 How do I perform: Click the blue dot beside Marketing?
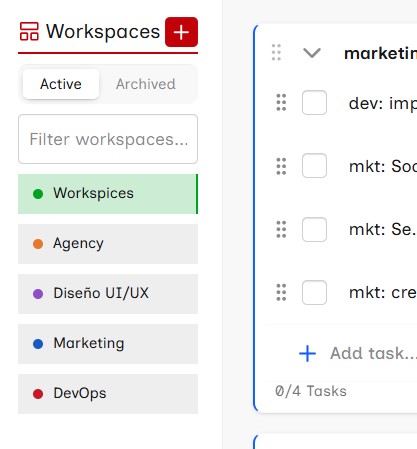[38, 344]
